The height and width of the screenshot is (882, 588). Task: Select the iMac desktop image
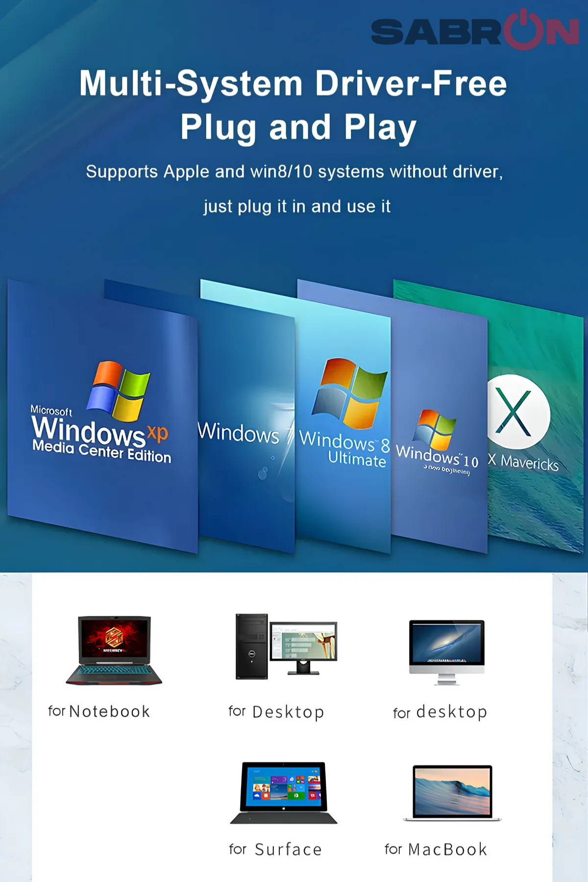447,652
